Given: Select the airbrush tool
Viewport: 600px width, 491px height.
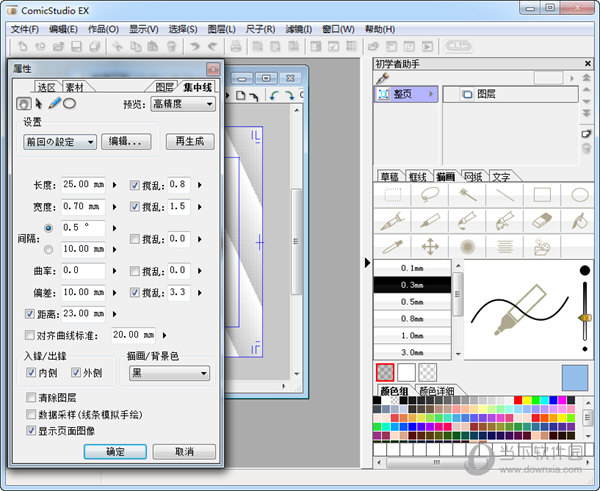Looking at the screenshot, I should (x=504, y=221).
